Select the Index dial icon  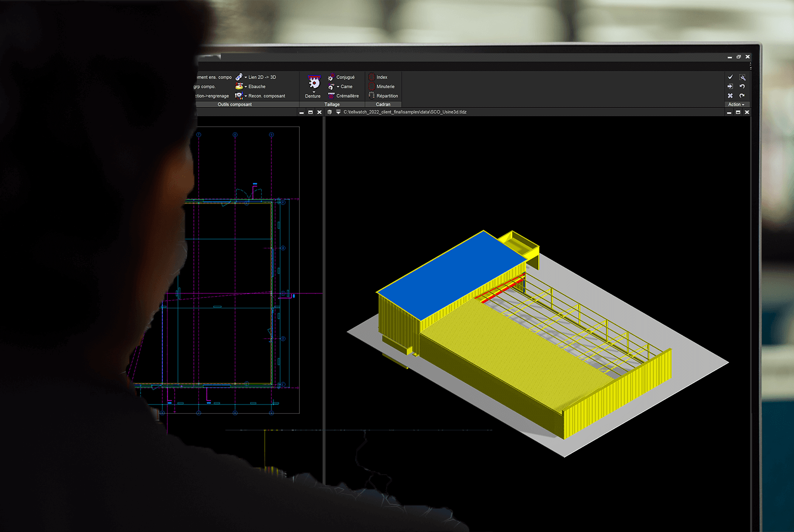coord(372,77)
